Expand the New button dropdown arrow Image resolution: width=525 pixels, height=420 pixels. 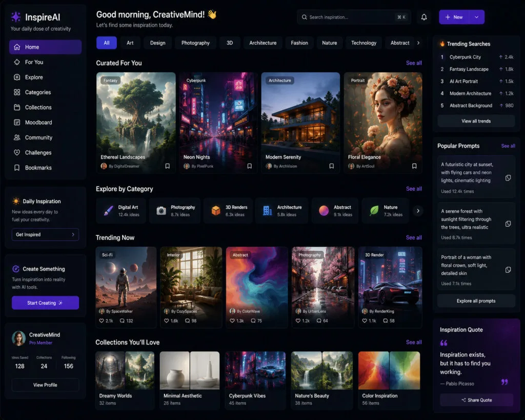476,17
